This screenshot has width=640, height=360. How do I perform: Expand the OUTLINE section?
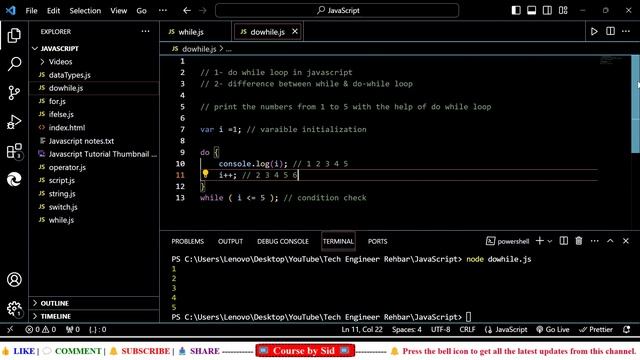point(54,303)
